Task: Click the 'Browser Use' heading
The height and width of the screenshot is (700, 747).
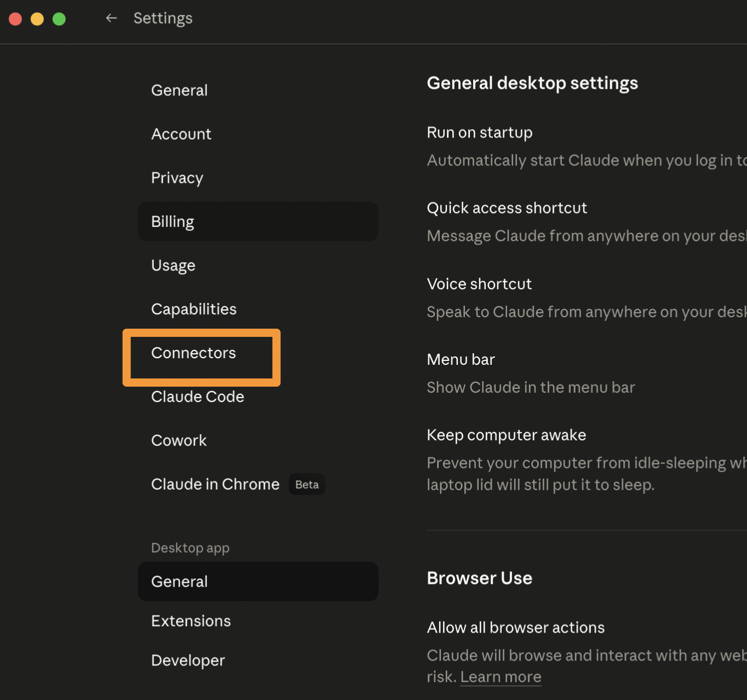Action: (x=480, y=578)
